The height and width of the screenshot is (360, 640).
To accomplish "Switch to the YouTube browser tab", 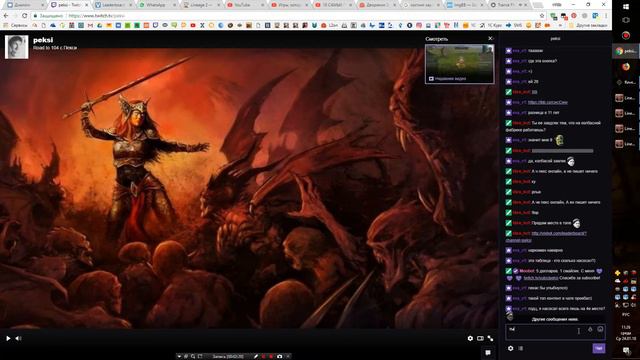I will (x=245, y=5).
